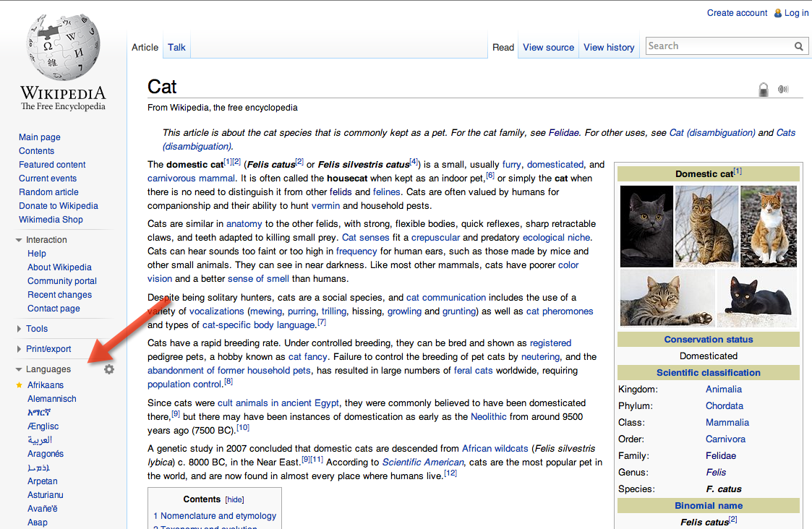Select the Article tab
This screenshot has width=812, height=529.
pyautogui.click(x=145, y=47)
